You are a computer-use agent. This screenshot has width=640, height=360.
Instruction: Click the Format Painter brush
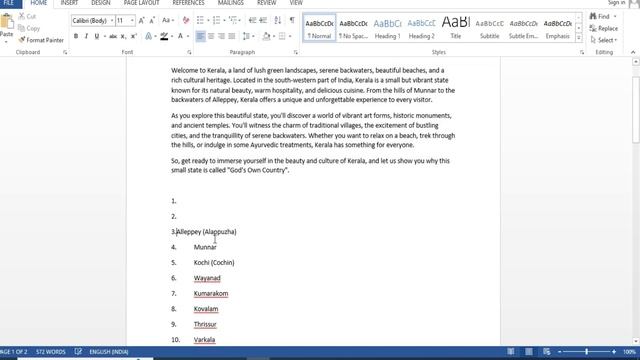click(22, 40)
